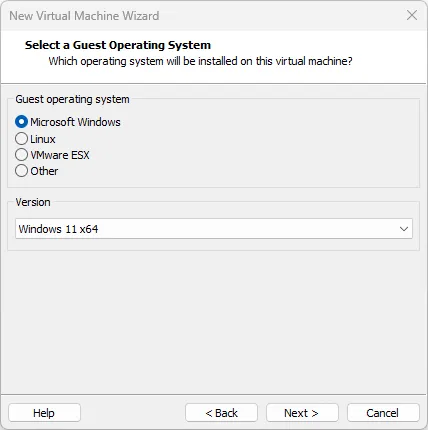
Task: Open the Windows 11 x64 combo box
Action: click(x=214, y=229)
